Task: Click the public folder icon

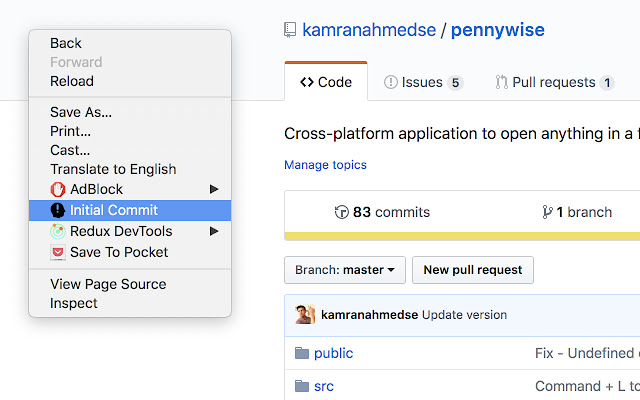Action: pyautogui.click(x=302, y=353)
